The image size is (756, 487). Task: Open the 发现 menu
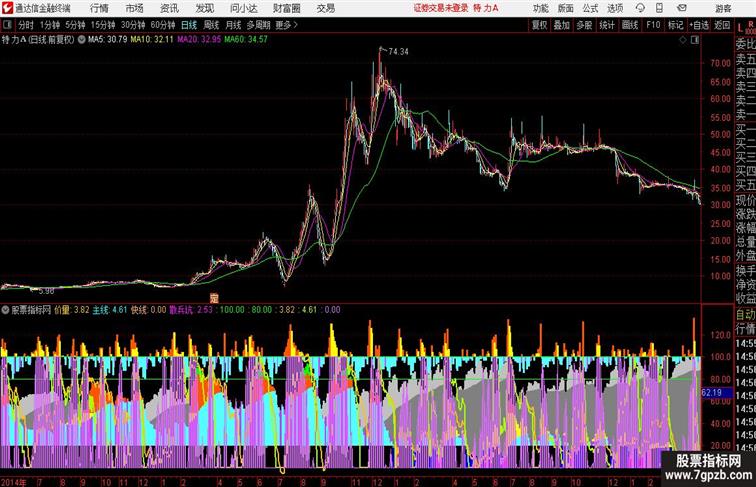click(x=204, y=8)
